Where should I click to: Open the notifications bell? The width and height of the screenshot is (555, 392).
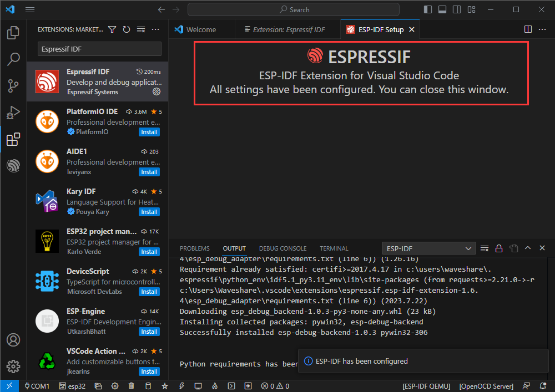coord(543,386)
